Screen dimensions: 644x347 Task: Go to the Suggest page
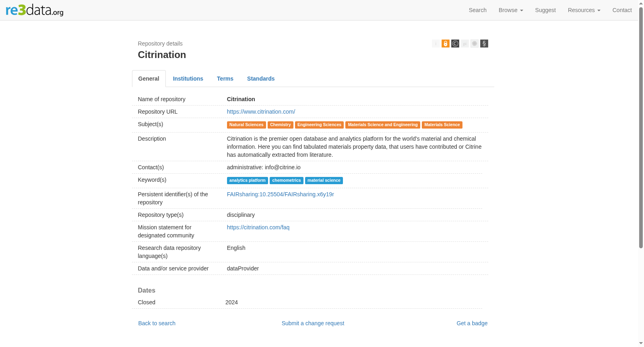click(545, 10)
